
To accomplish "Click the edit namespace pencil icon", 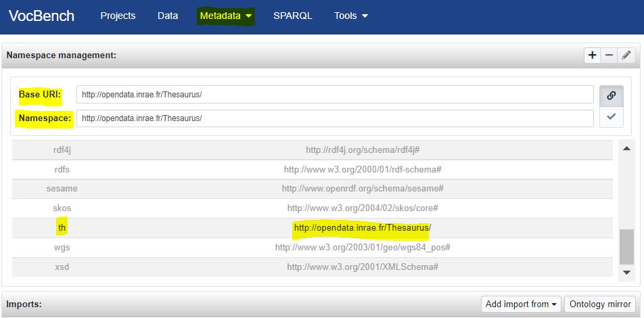I will (x=626, y=55).
